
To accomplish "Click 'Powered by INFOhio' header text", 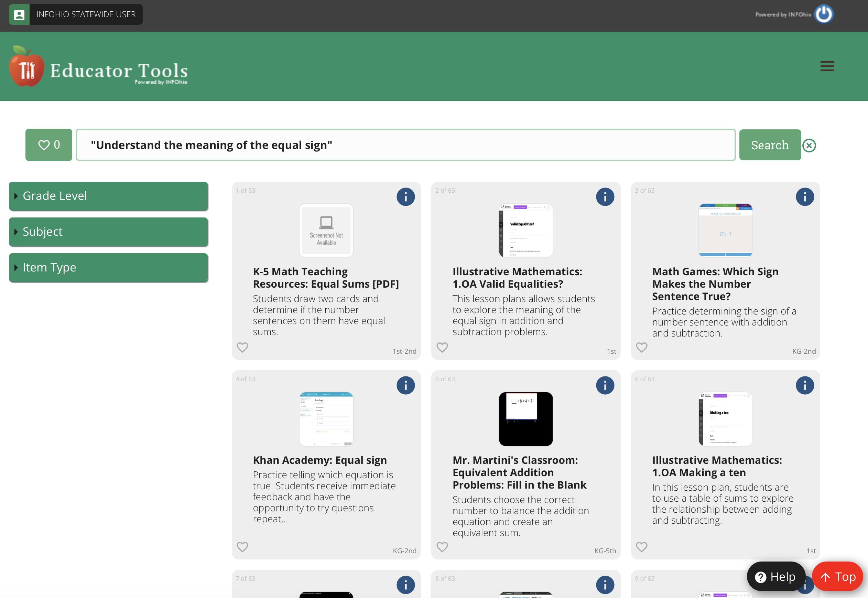I will pyautogui.click(x=783, y=14).
